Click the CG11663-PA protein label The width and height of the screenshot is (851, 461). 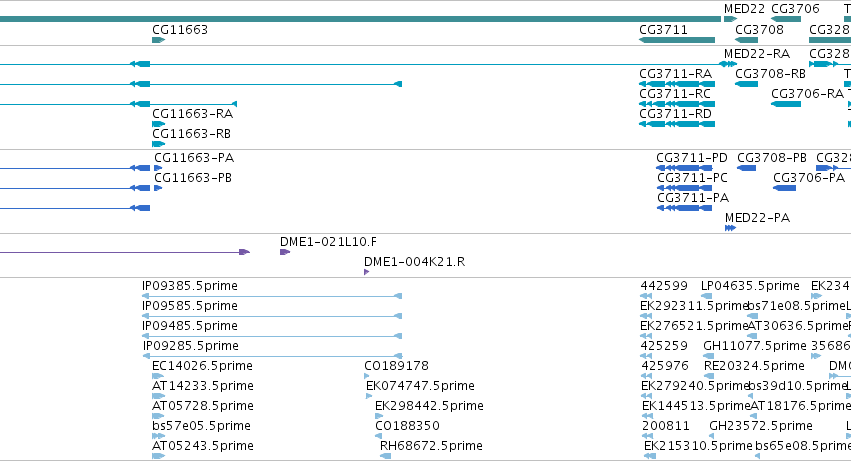(194, 158)
